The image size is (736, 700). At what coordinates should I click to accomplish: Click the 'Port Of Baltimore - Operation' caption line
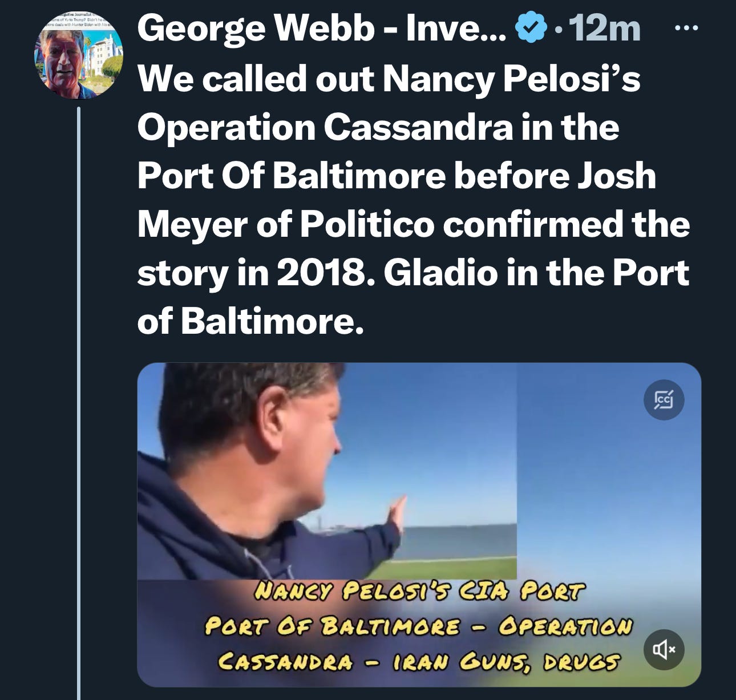[419, 627]
